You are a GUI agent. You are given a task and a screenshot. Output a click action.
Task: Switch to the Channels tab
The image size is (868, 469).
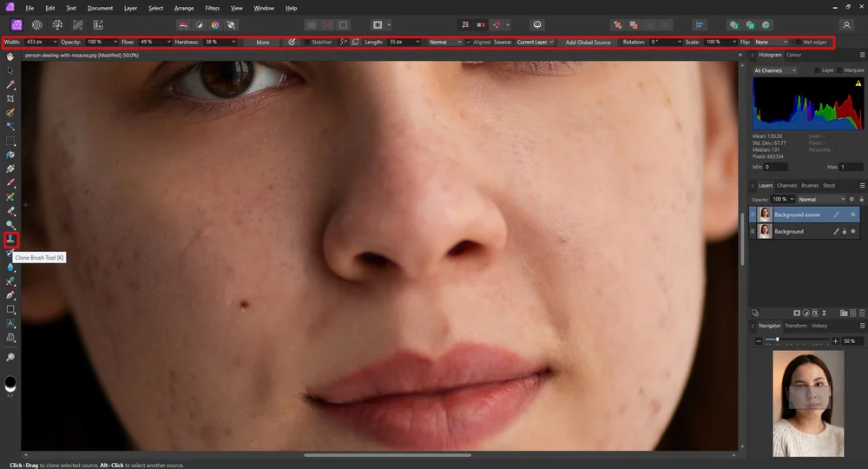(x=786, y=186)
